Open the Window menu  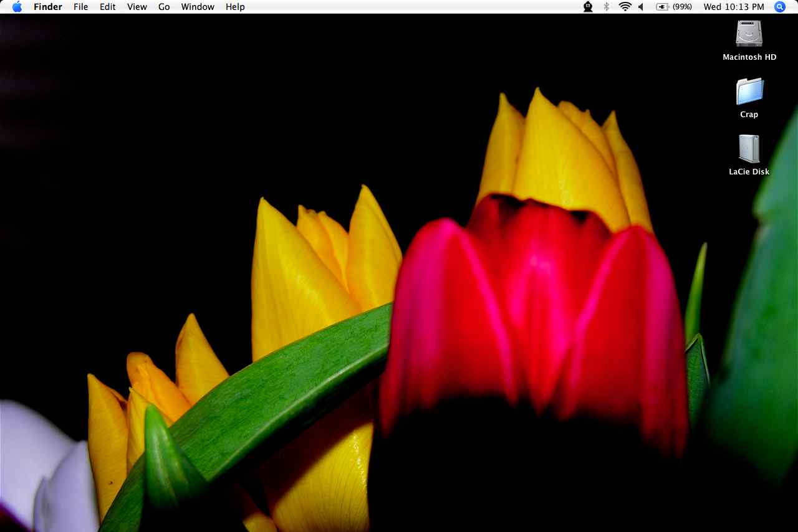click(198, 7)
